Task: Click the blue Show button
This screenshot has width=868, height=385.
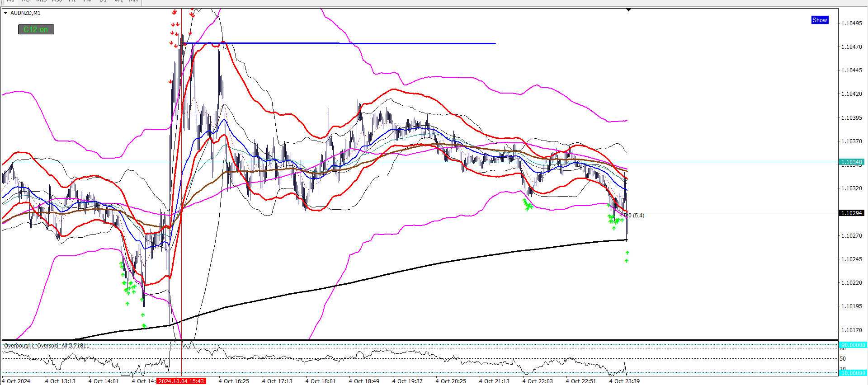Action: pos(820,20)
